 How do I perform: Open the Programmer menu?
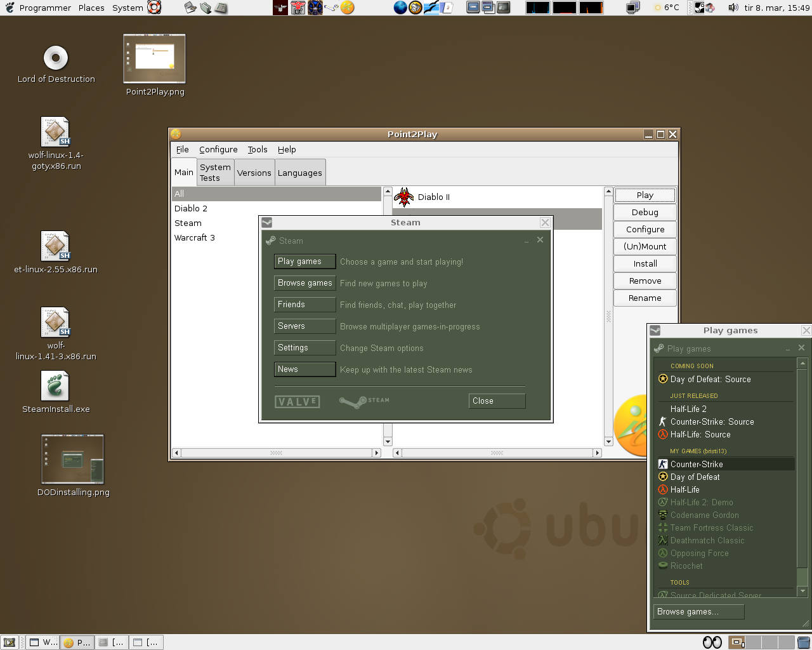point(45,8)
